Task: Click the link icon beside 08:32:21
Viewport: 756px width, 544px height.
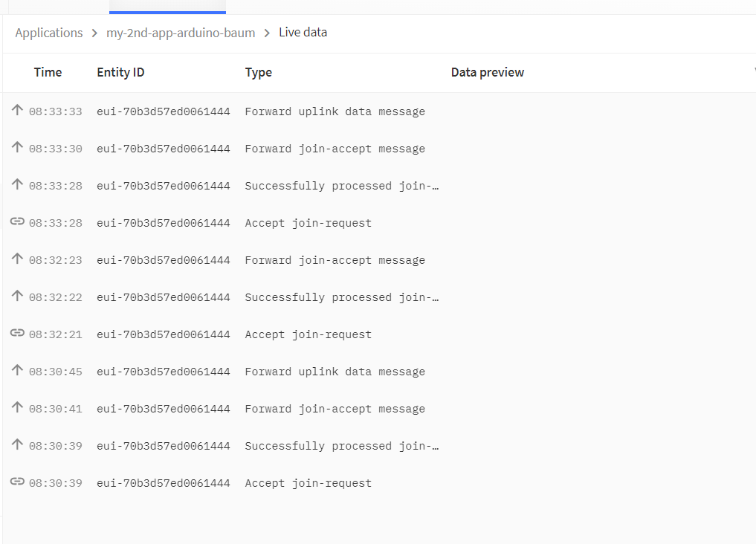Action: coord(17,332)
